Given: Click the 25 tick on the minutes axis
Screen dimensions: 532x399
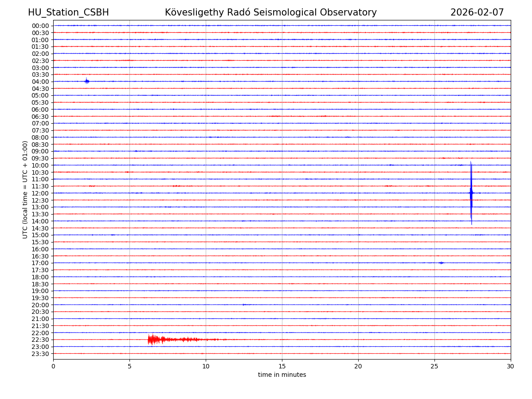Looking at the screenshot, I should tap(434, 367).
